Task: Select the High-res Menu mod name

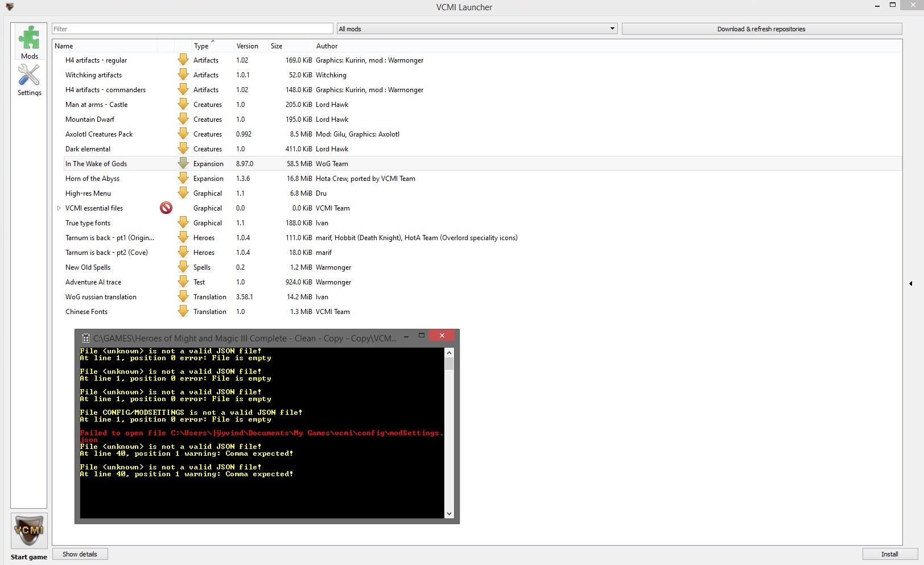Action: 88,193
